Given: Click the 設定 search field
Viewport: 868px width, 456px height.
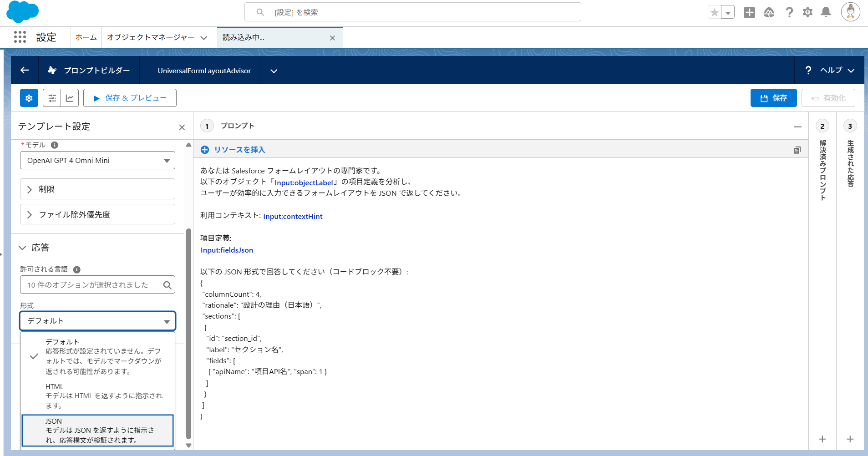Looking at the screenshot, I should [412, 12].
